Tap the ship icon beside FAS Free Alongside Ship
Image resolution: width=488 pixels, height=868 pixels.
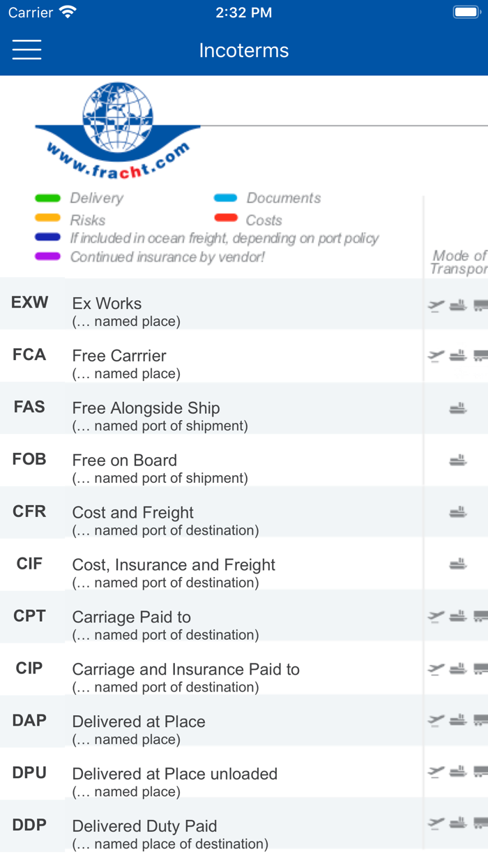pos(458,409)
